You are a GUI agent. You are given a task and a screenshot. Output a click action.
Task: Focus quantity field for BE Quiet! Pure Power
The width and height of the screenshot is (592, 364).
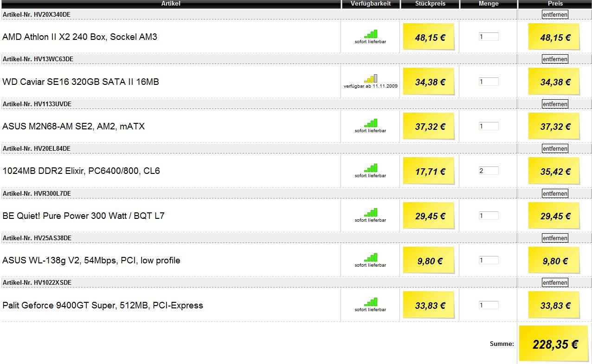[x=489, y=216]
